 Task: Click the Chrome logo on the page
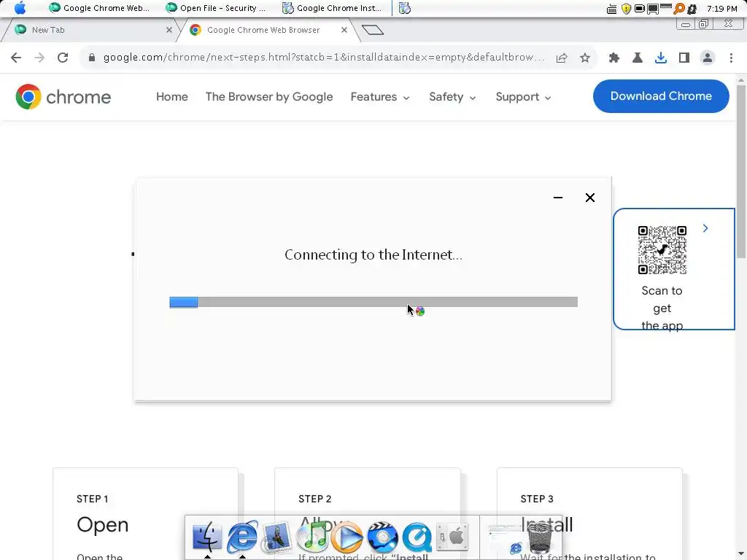[63, 97]
